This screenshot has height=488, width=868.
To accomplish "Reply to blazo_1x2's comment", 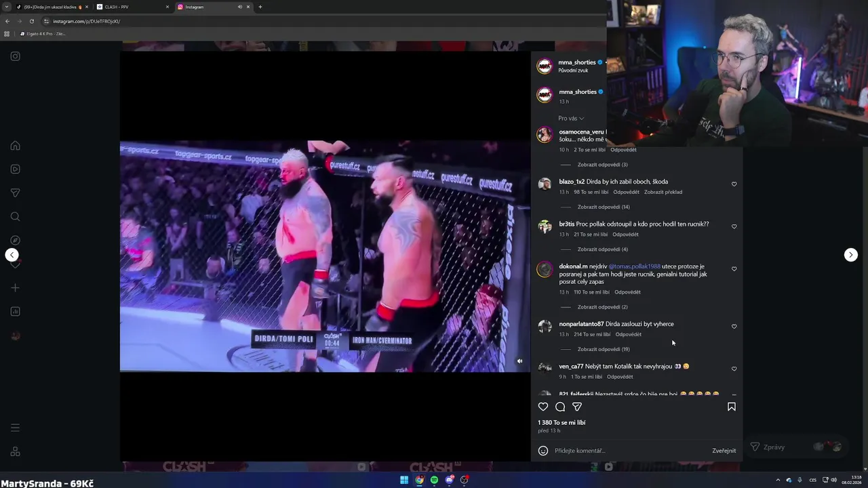I will click(x=626, y=192).
